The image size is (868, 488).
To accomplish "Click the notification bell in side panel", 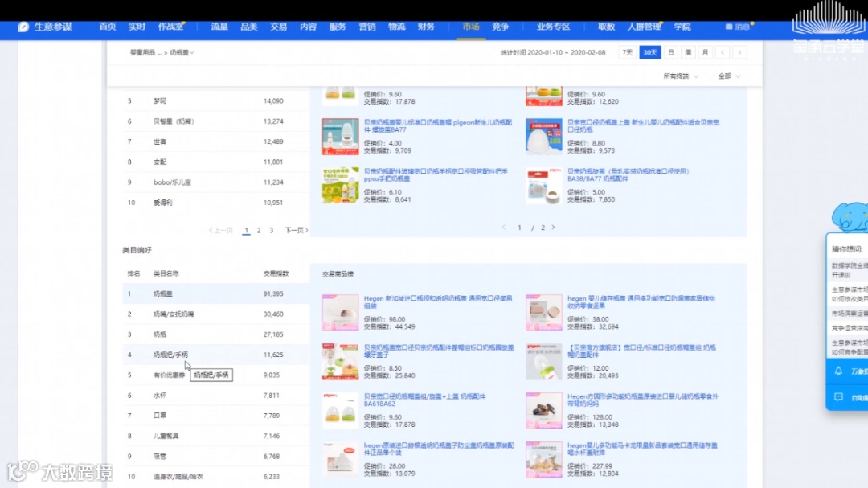I will [x=838, y=371].
